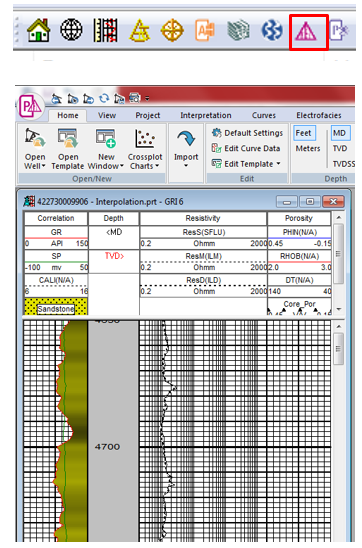Switch to the Interpretation ribbon tab

pyautogui.click(x=206, y=115)
